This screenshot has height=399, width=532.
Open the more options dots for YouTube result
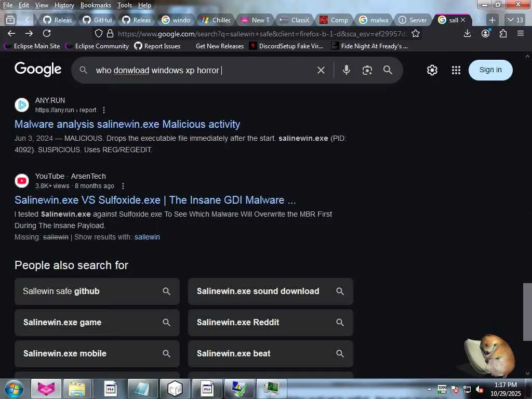(123, 186)
